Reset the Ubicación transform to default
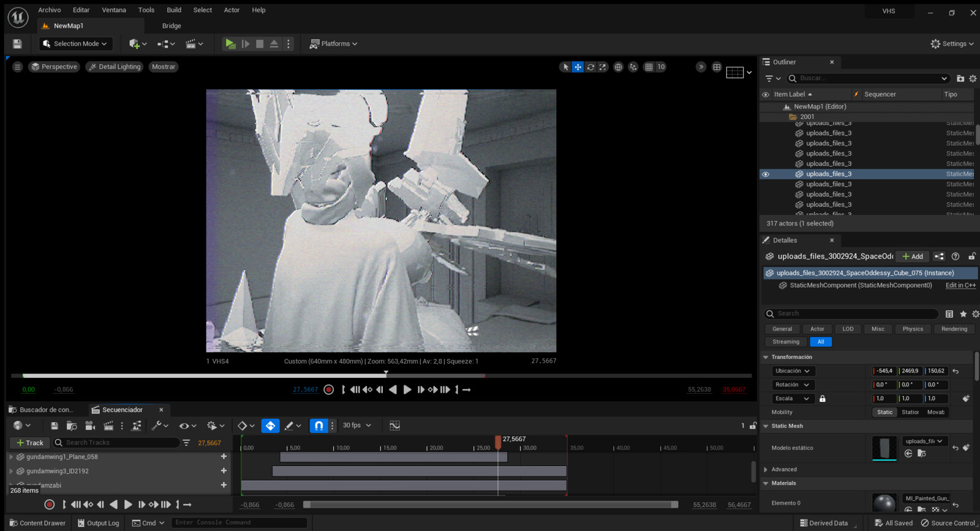Image resolution: width=980 pixels, height=531 pixels. coord(956,371)
